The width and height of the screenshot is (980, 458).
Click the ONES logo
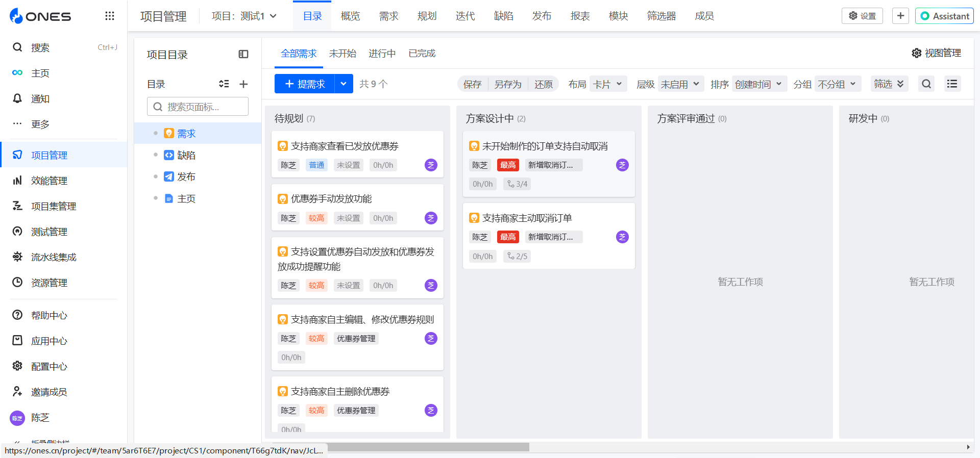tap(40, 16)
